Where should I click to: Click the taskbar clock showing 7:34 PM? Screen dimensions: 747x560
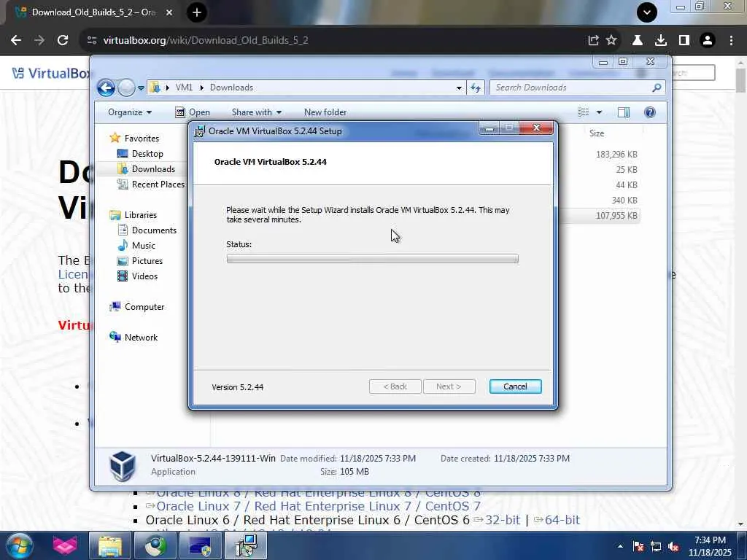(710, 546)
